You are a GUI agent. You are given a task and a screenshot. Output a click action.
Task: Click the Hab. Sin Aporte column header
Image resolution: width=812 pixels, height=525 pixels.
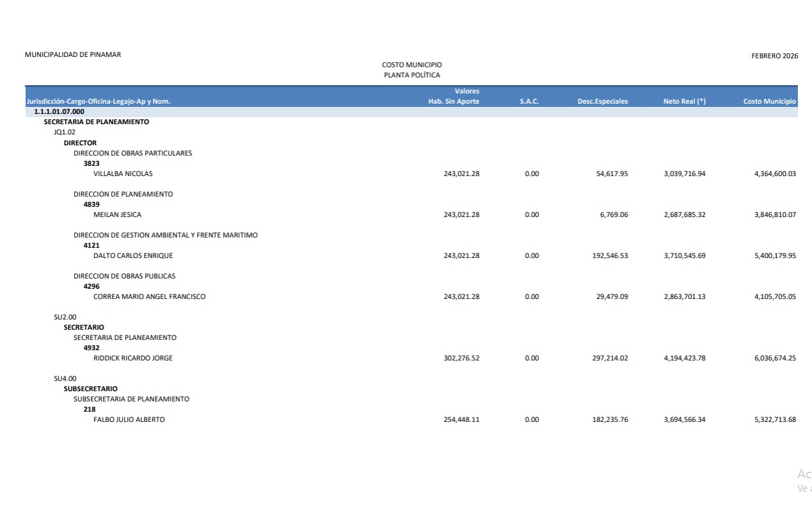pos(454,101)
